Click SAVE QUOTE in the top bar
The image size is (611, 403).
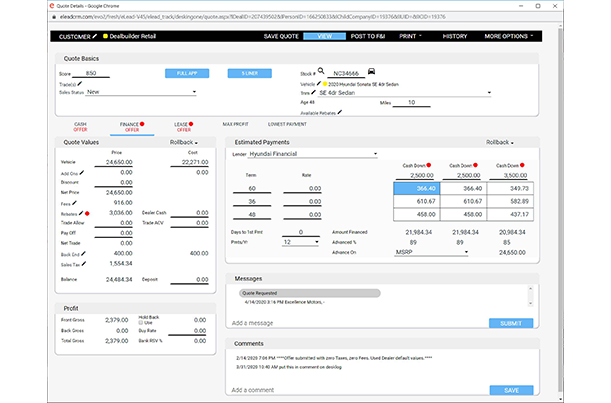(x=281, y=36)
